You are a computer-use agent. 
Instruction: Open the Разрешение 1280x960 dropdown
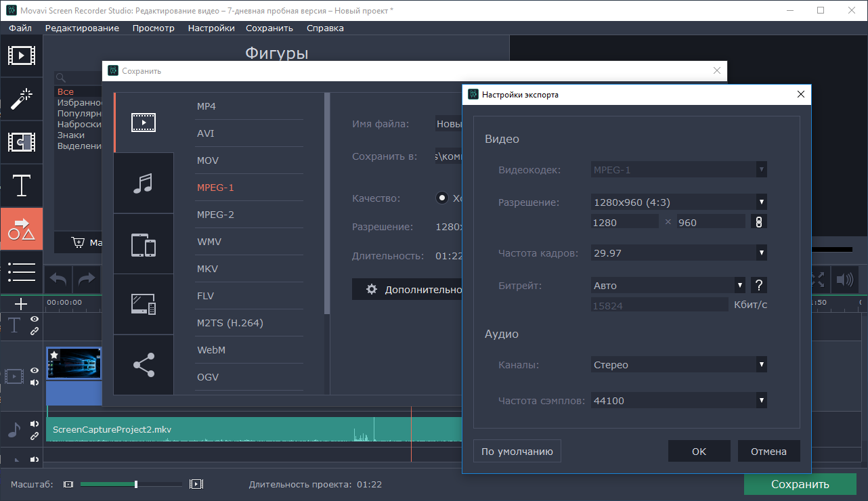coord(679,202)
